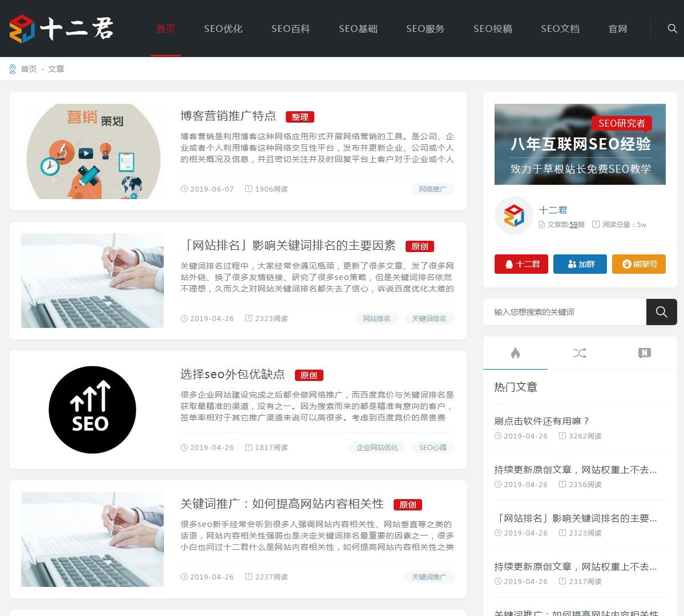684x616 pixels.
Task: Click the location pin breadcrumb icon
Action: [13, 69]
